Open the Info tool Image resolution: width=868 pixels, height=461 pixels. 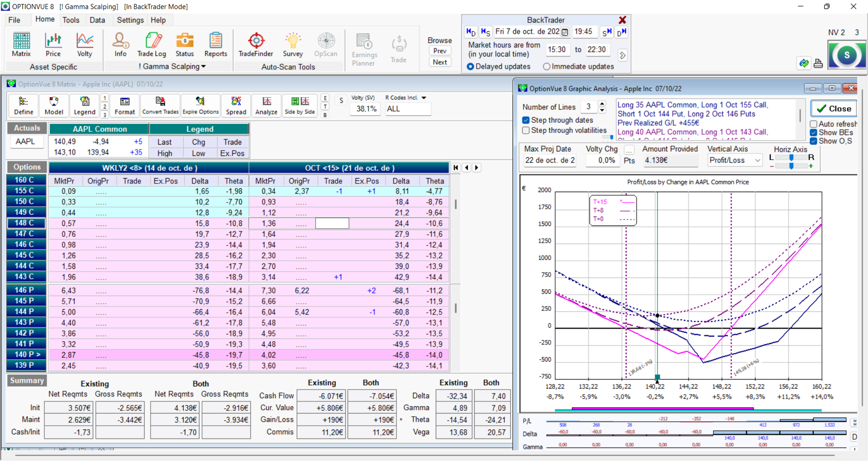pyautogui.click(x=121, y=45)
